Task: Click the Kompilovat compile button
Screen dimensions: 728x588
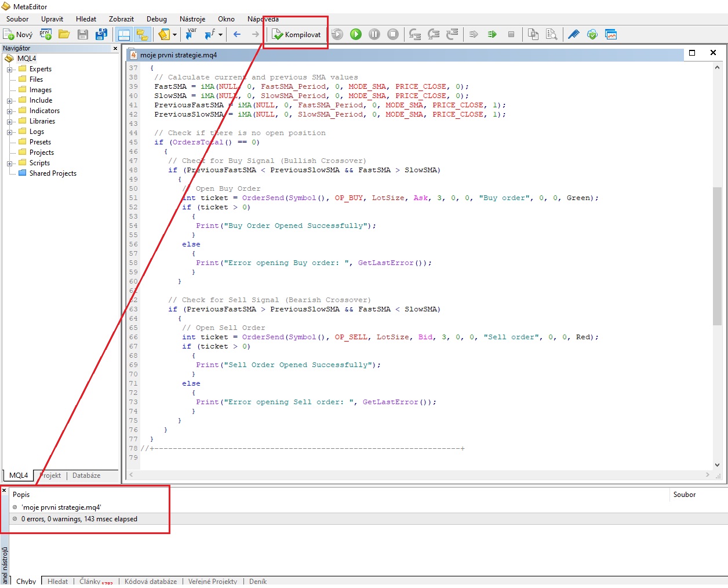Action: pos(296,35)
